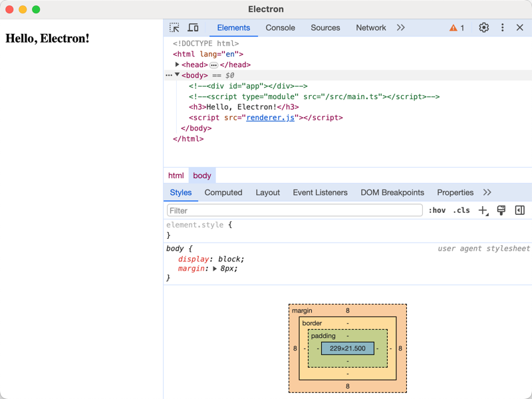The image size is (532, 399).
Task: Open the renderer.js script link
Action: click(270, 118)
